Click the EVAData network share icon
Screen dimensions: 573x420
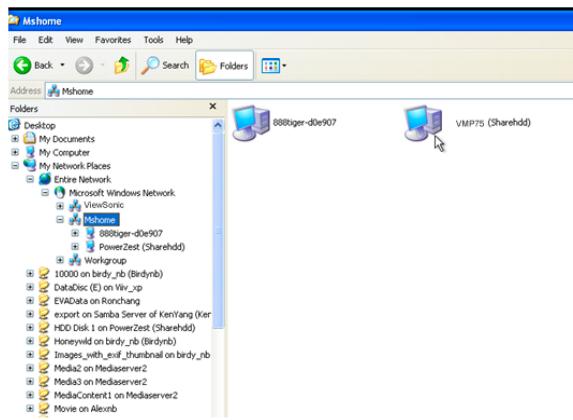44,300
